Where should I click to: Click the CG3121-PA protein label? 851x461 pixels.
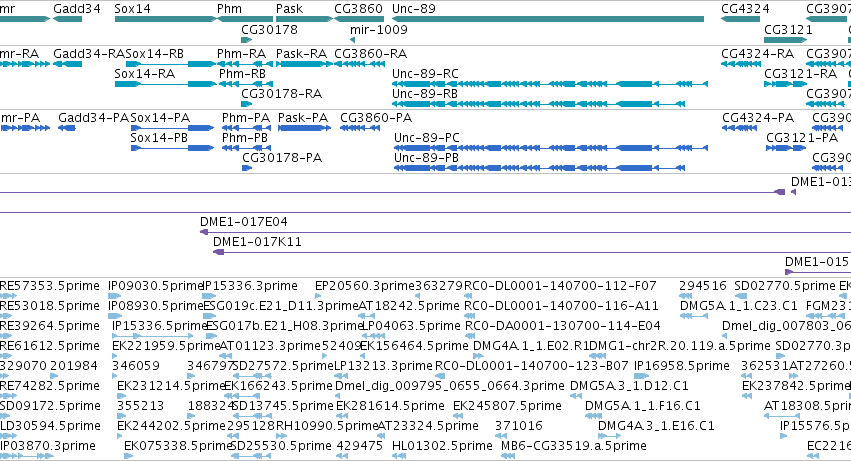802,137
